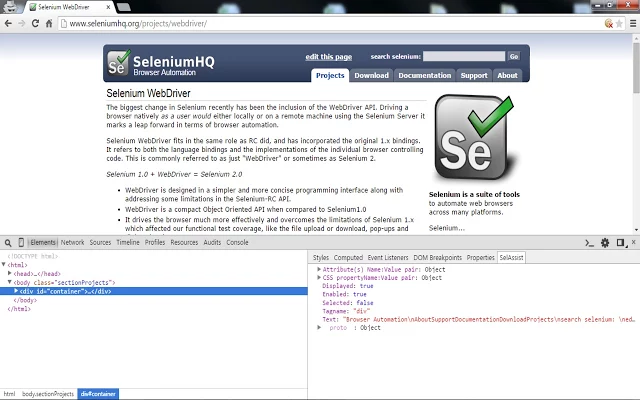
Task: Activate the DevTools inspect magnifier icon
Action: tap(8, 243)
